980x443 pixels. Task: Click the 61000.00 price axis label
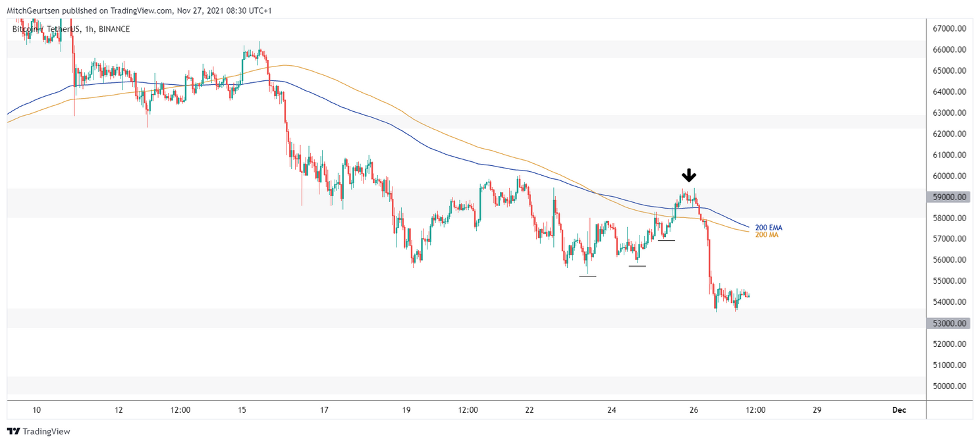pos(949,155)
